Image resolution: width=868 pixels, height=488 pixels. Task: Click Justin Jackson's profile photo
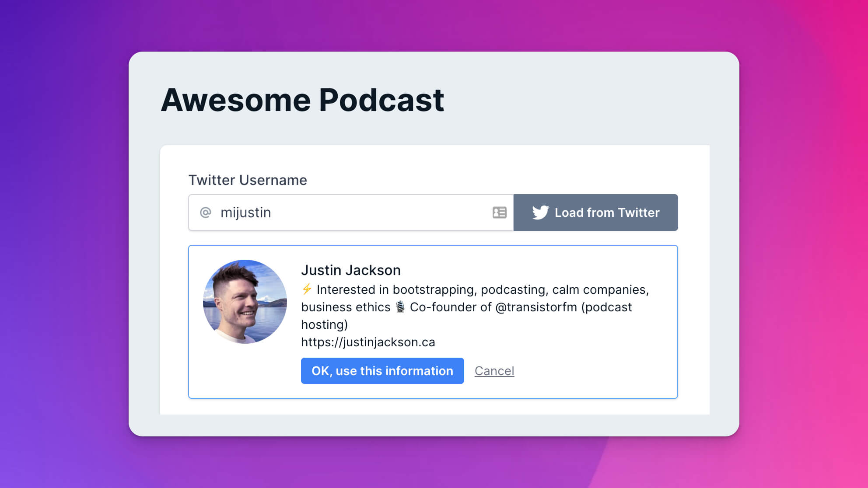pos(245,302)
